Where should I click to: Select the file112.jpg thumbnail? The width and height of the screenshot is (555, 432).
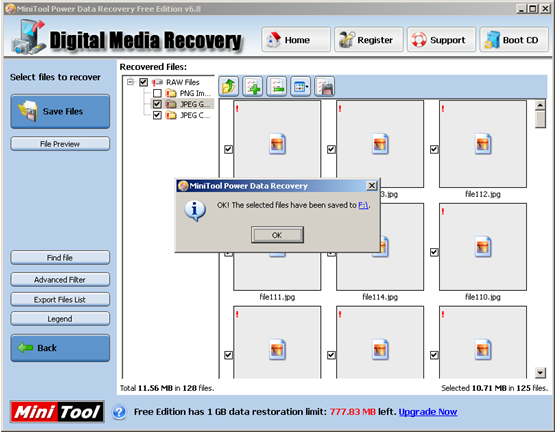[x=483, y=144]
